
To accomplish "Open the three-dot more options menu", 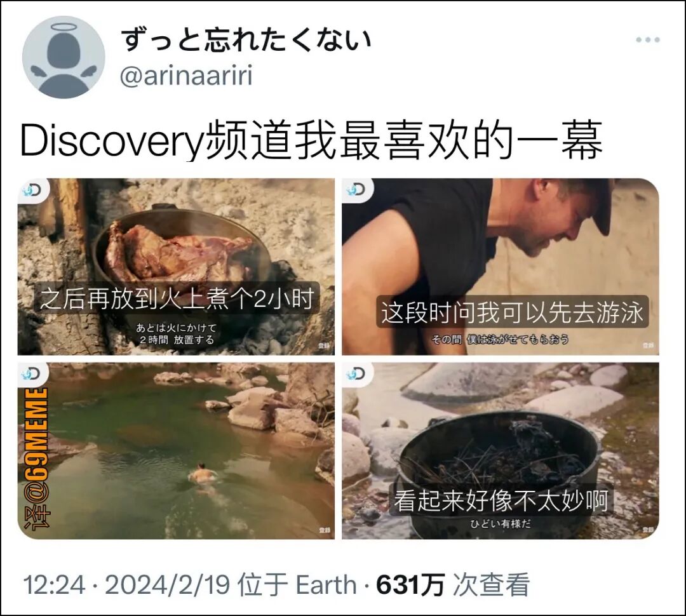I will coord(647,40).
